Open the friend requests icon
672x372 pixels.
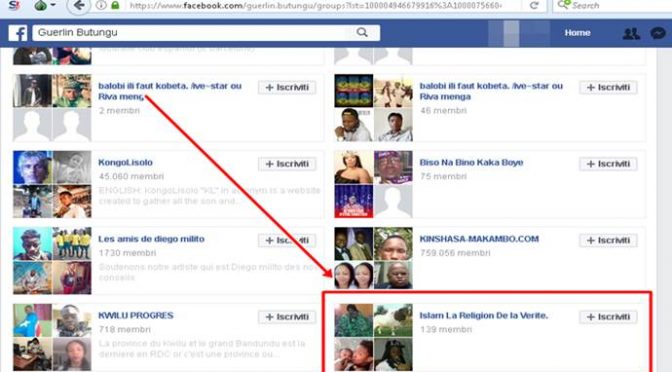(631, 33)
